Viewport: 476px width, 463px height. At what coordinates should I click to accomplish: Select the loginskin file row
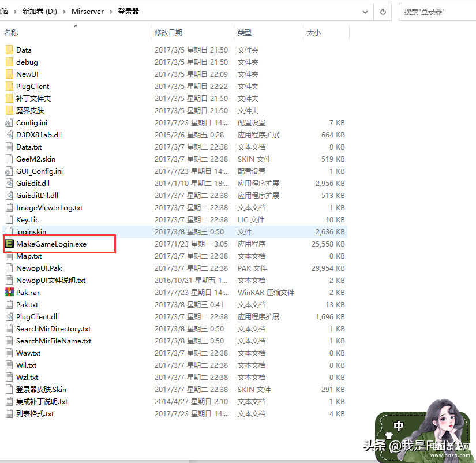(175, 232)
